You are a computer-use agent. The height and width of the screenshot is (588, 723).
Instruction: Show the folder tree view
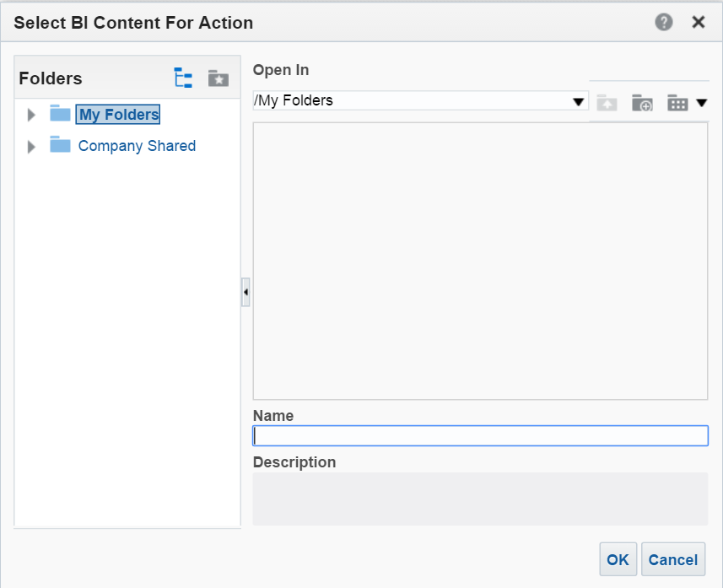(183, 78)
